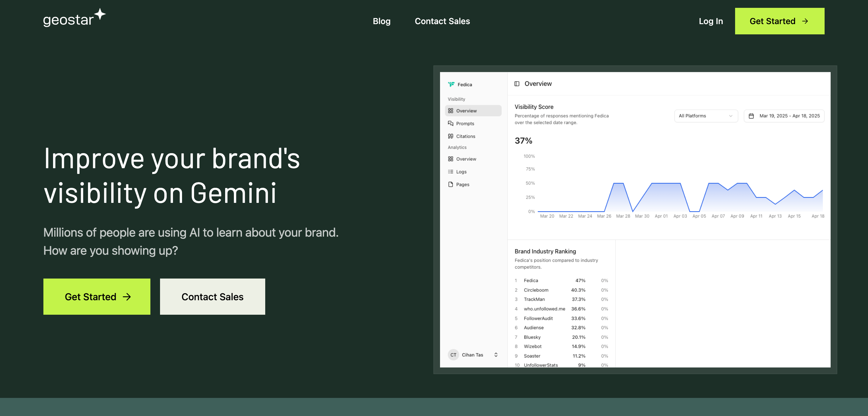Click the TrackMan ranking row

[x=561, y=299]
